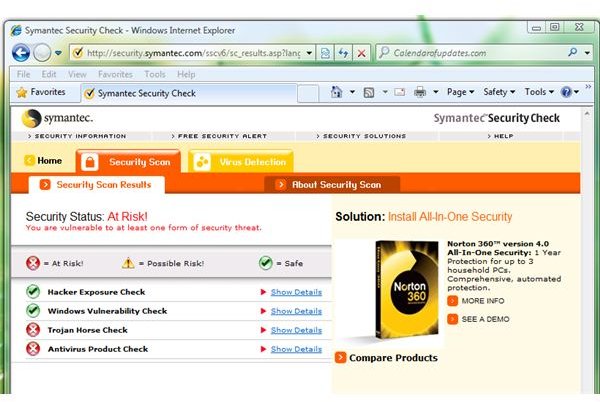The image size is (600, 402).
Task: Open the Help menu
Action: click(186, 74)
